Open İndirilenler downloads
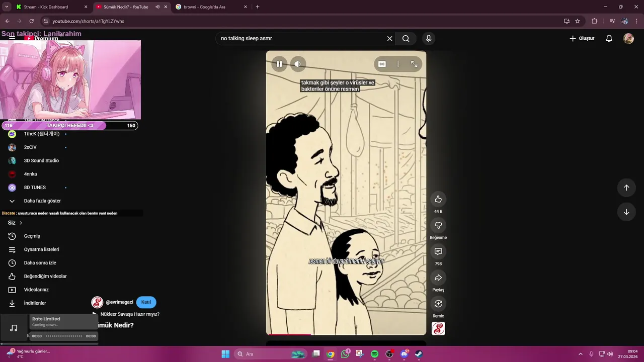 35,303
